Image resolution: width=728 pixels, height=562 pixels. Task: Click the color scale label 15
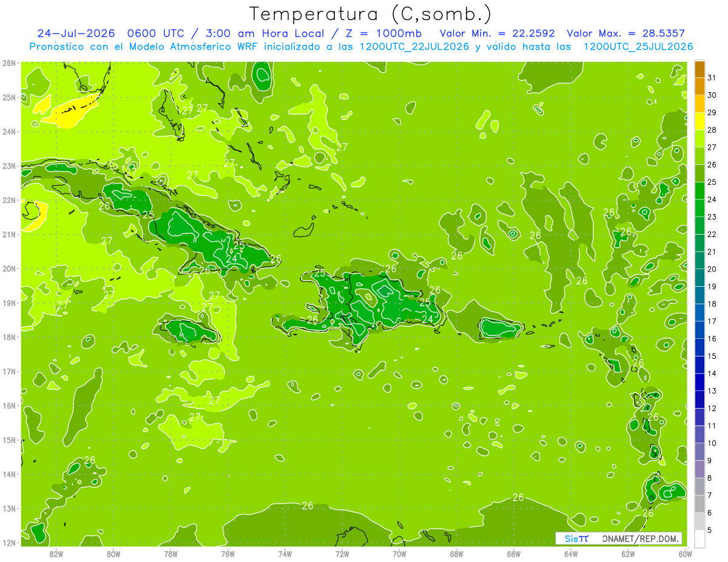[x=712, y=356]
